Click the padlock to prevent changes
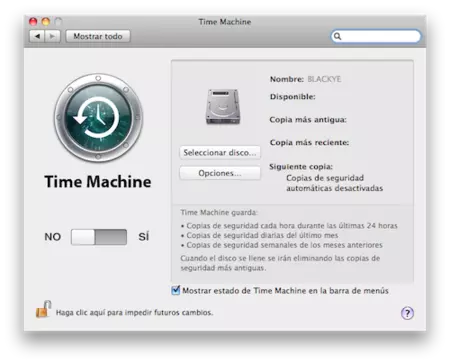450x364 pixels. (x=43, y=309)
